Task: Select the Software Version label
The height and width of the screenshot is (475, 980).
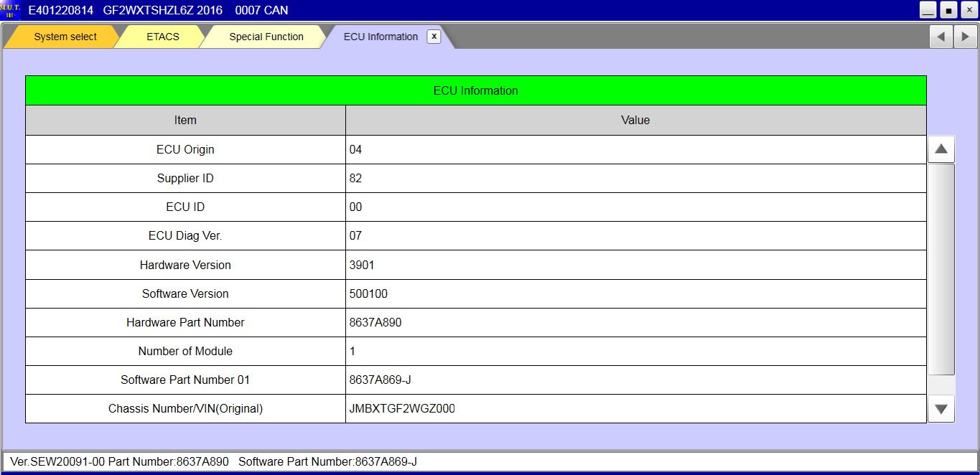Action: [x=185, y=293]
